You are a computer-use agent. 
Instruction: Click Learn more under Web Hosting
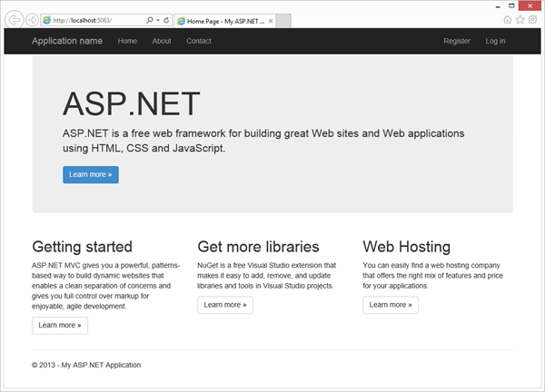pyautogui.click(x=391, y=305)
